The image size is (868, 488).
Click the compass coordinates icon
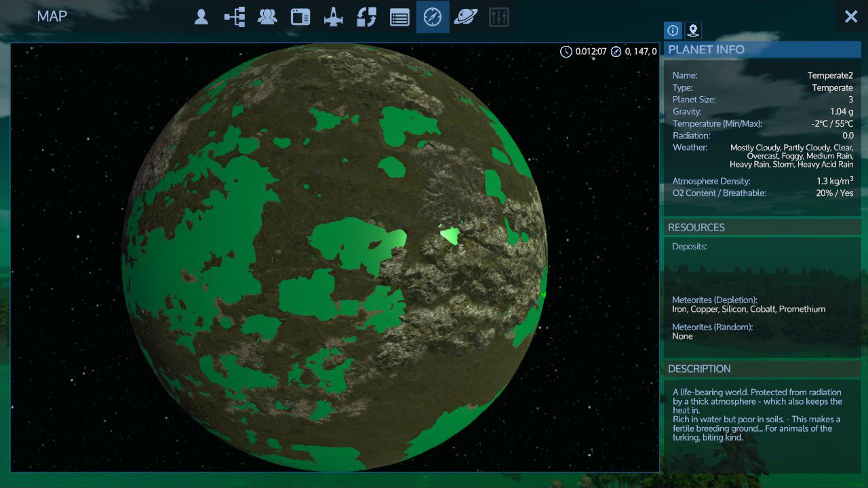[616, 52]
